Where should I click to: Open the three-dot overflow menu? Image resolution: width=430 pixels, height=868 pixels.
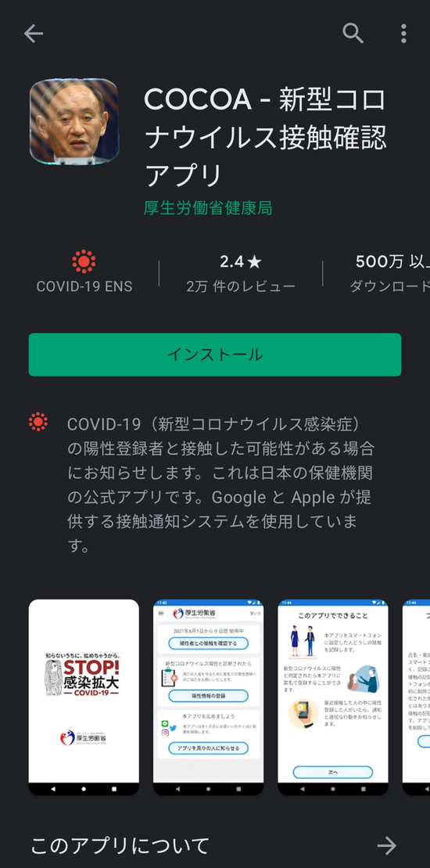click(403, 34)
